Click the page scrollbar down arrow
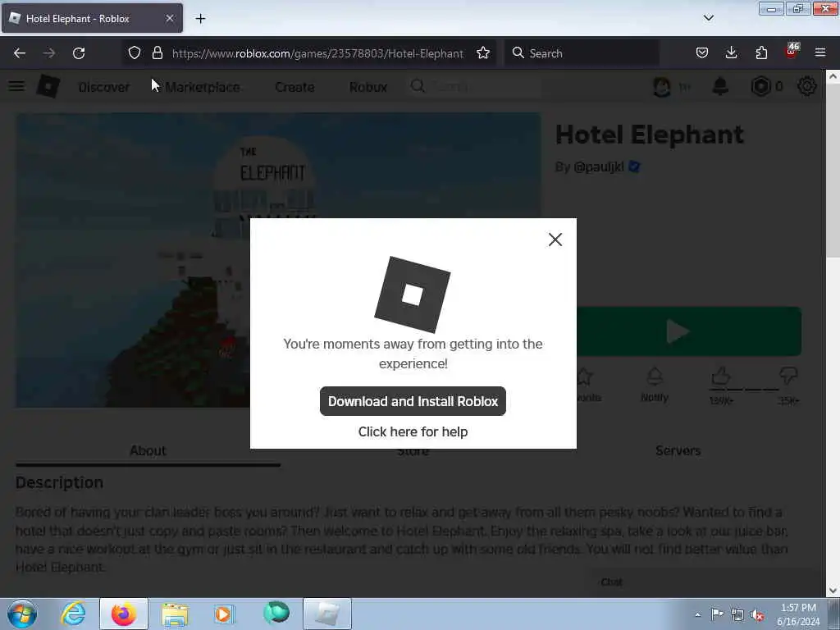This screenshot has width=840, height=630. (x=833, y=591)
